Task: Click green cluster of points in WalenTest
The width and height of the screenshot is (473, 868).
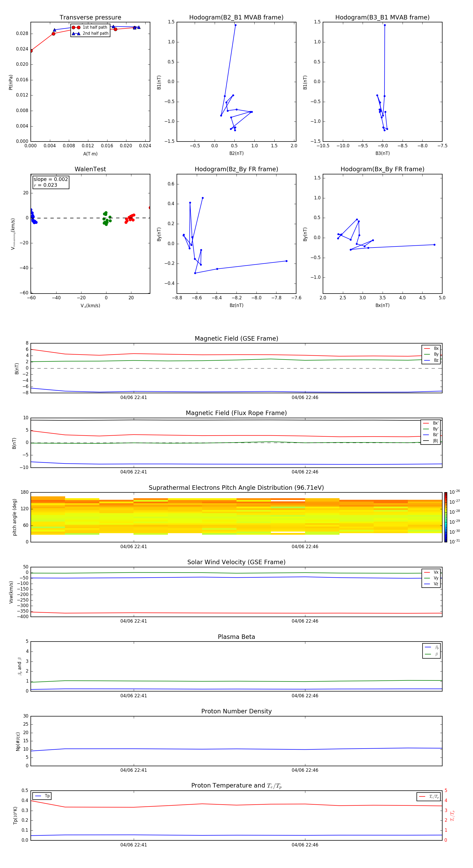Action: tap(107, 218)
